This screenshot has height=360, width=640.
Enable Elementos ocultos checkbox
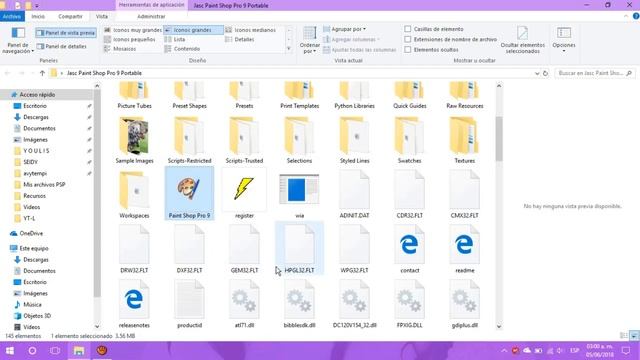407,49
